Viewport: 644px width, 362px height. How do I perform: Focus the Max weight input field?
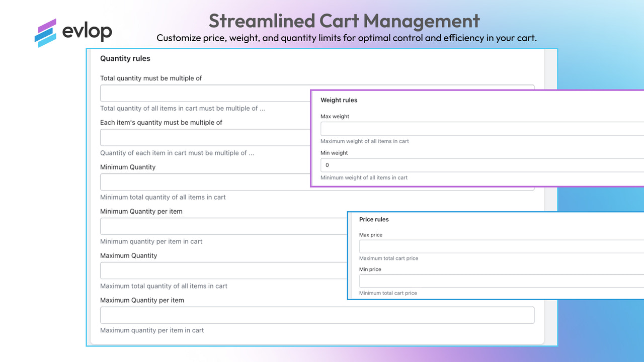(x=478, y=128)
